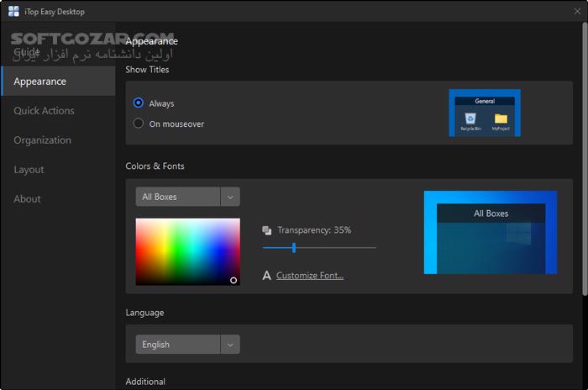The image size is (588, 390).
Task: Click the font letter A icon
Action: [266, 276]
